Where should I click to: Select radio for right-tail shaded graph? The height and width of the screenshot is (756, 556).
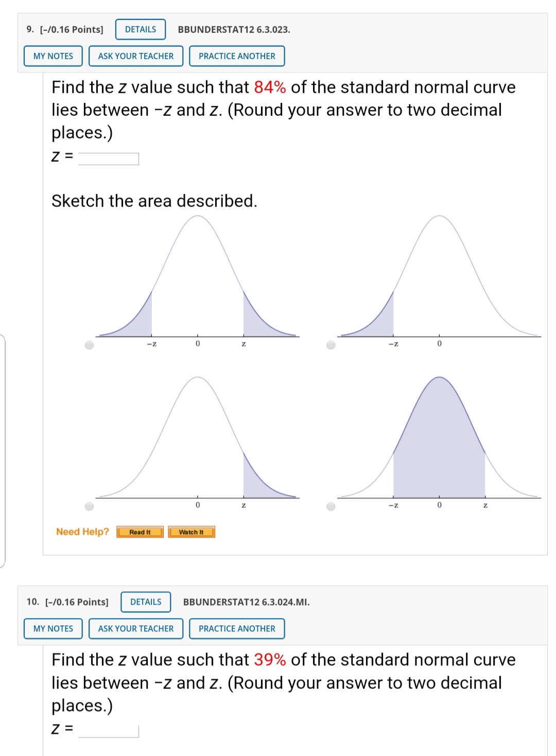[x=90, y=506]
